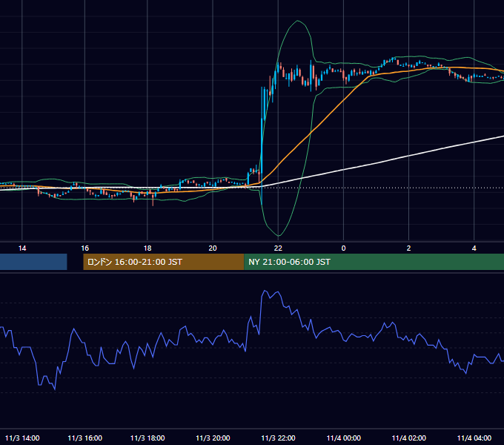Click the 11/3 20:00 date label

[x=213, y=438]
